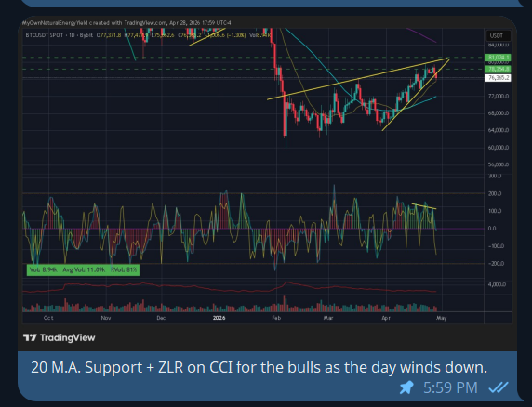Click the 5:59 PM message timestamp
Viewport: 532px width, 407px height.
(450, 387)
